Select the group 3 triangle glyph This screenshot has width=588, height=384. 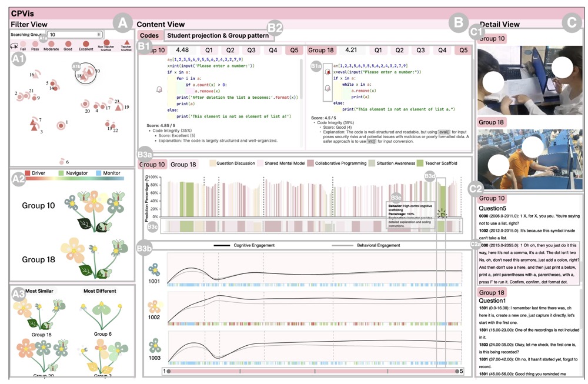pyautogui.click(x=35, y=128)
